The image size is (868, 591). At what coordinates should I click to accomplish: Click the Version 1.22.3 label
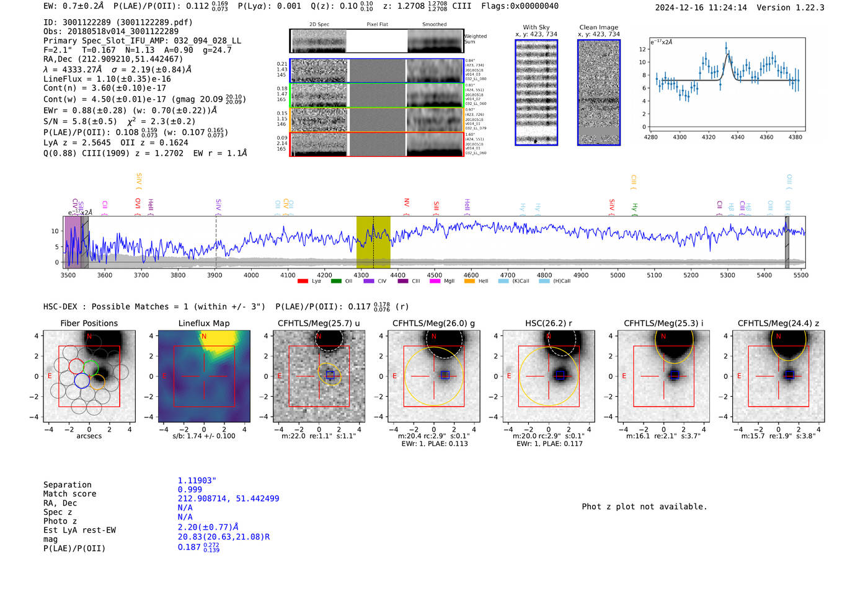point(790,8)
